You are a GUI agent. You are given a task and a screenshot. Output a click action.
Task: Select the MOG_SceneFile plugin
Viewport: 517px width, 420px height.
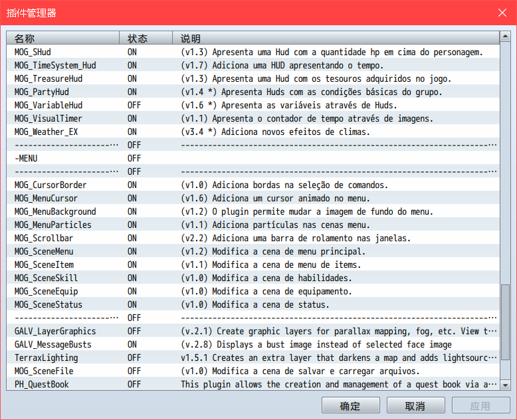(x=253, y=371)
